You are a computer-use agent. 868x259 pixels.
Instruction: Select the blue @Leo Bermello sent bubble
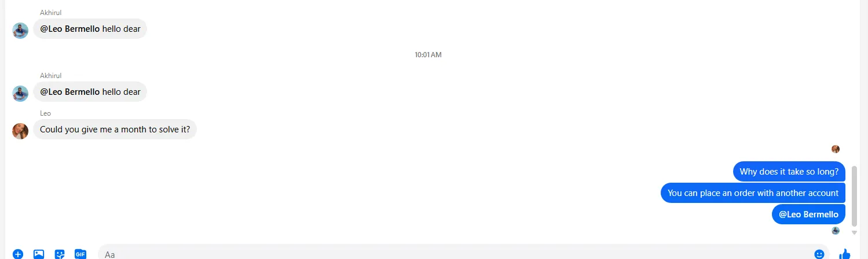click(808, 214)
